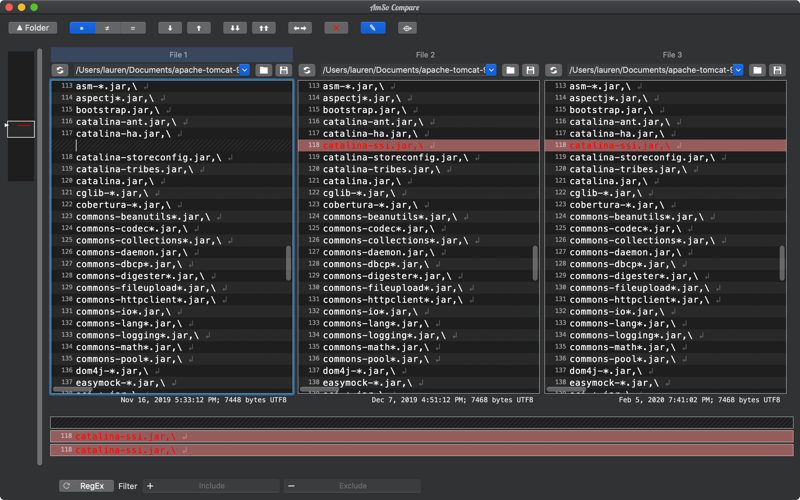Jump to last difference double-down arrows
The width and height of the screenshot is (800, 500).
pos(234,28)
